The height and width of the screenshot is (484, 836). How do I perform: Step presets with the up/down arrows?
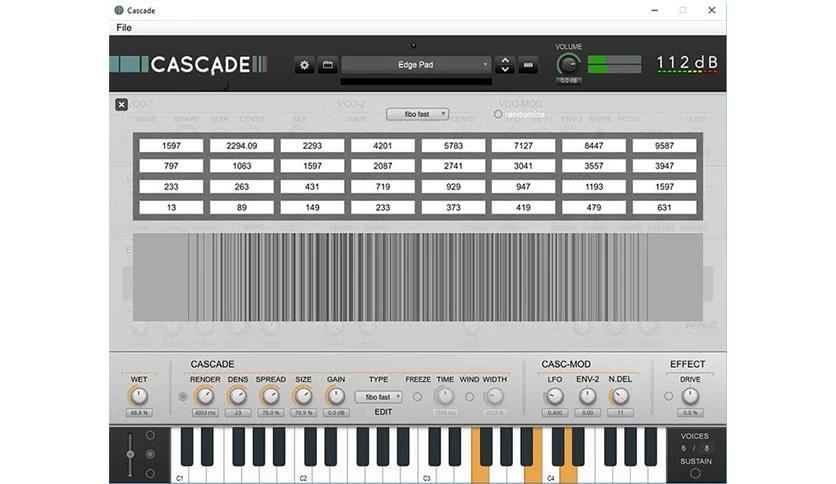point(504,65)
